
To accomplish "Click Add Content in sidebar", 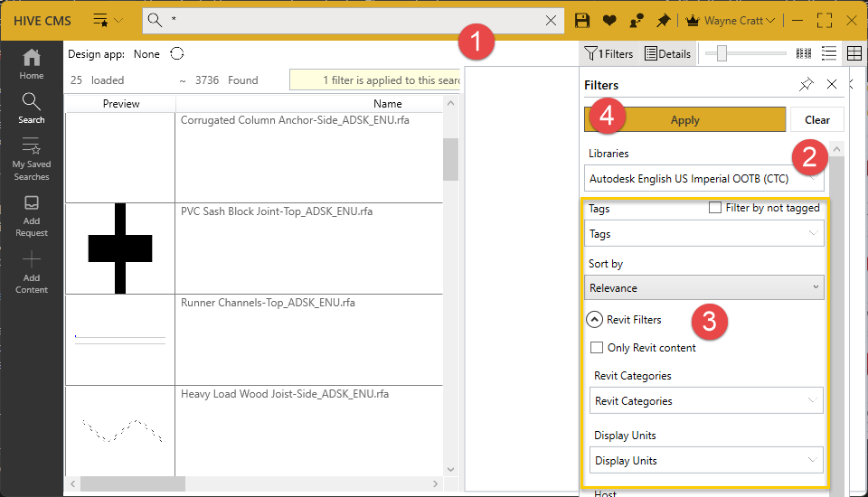I will 32,273.
